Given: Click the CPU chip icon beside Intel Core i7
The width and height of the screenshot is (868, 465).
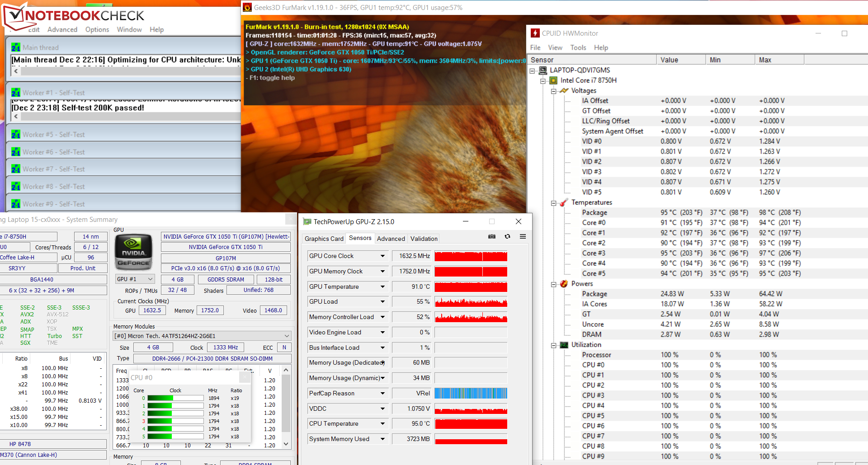Looking at the screenshot, I should [x=553, y=80].
